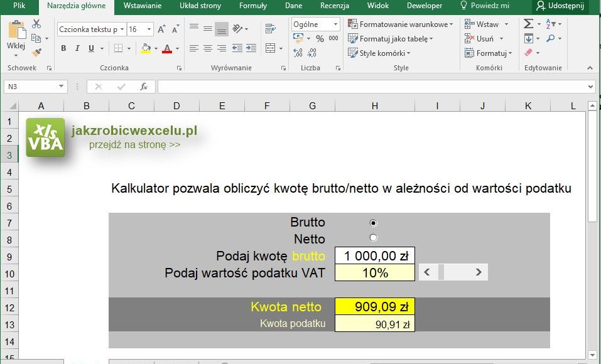Apply underline formatting
601x364 pixels.
(91, 48)
